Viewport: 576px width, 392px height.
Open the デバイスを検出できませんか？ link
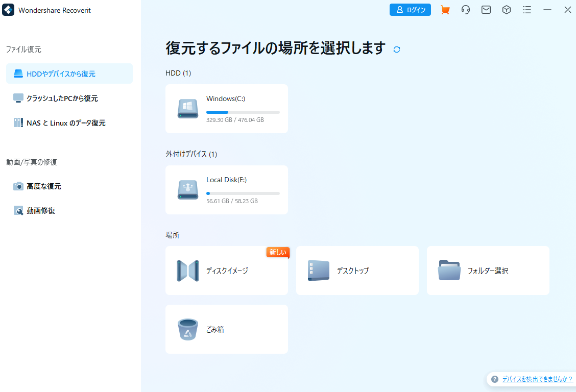(x=537, y=379)
